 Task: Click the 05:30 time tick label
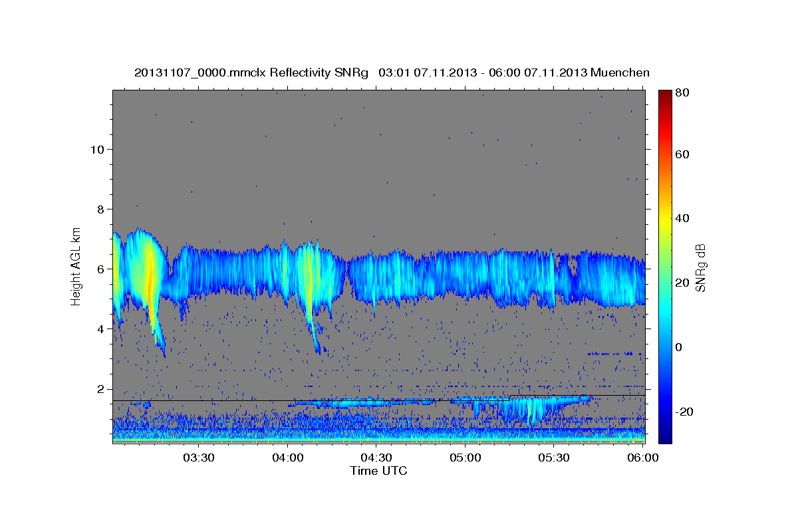pyautogui.click(x=554, y=458)
